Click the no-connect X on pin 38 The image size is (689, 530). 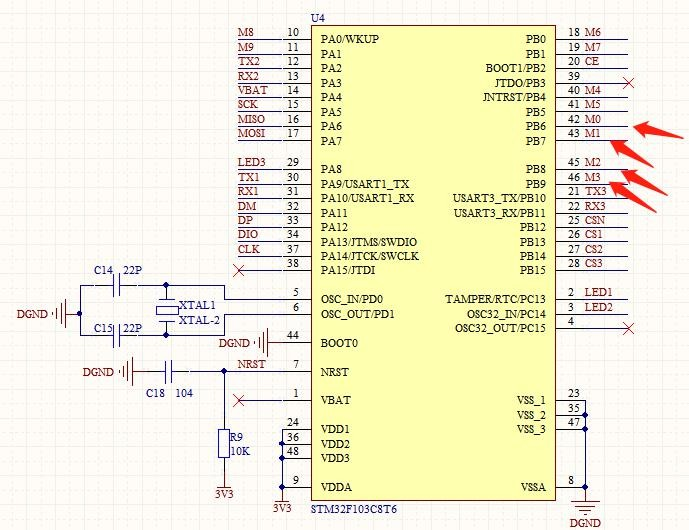pyautogui.click(x=239, y=270)
